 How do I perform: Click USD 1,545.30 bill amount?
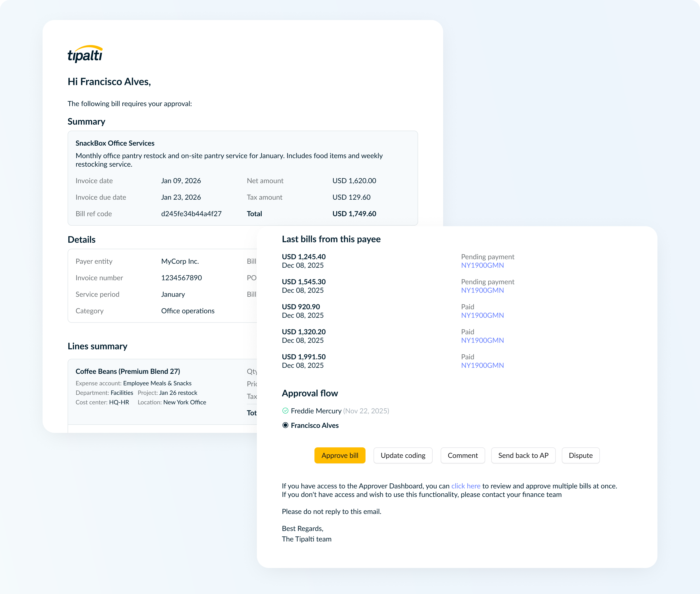coord(303,282)
